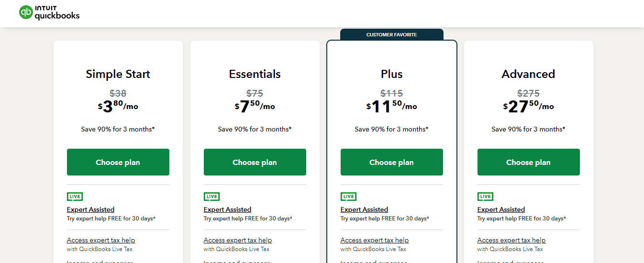Open Access expert tax help in Simple Start
644x263 pixels.
[x=101, y=240]
